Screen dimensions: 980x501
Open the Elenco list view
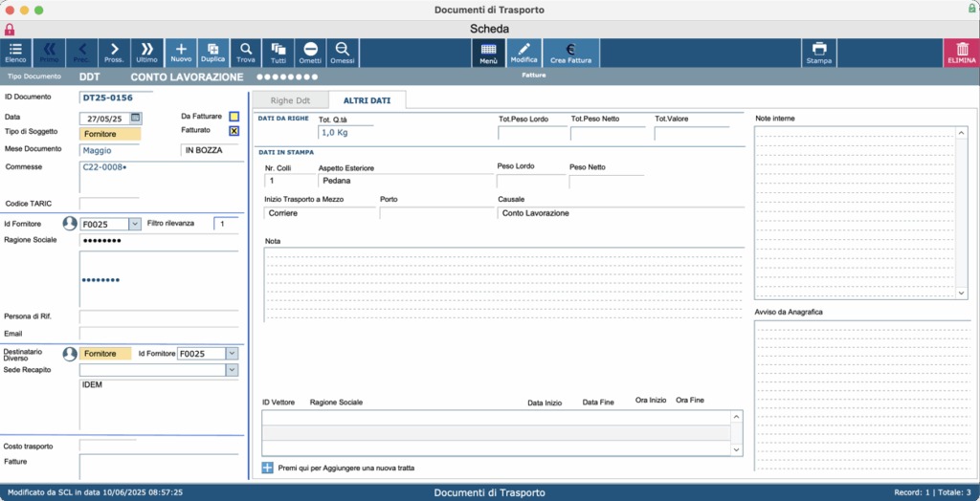(15, 53)
